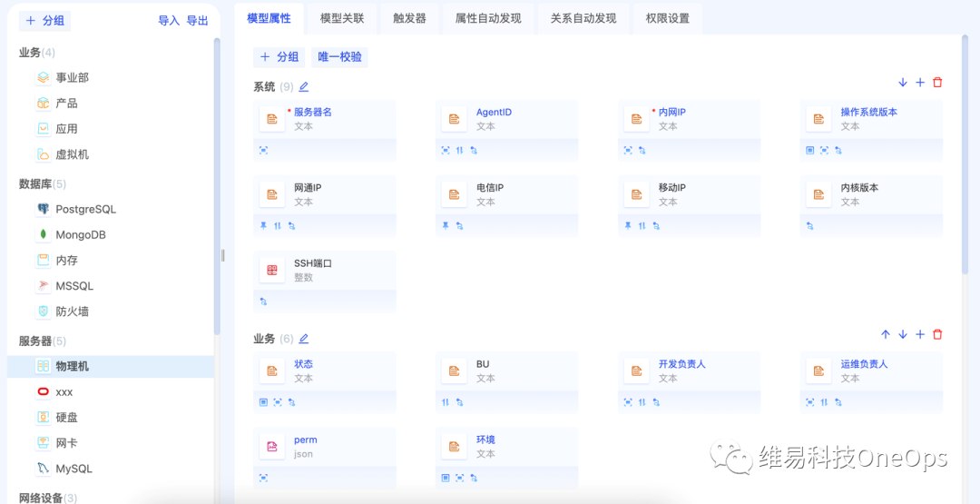Viewport: 980px width, 504px height.
Task: Click the MSSQL icon in sidebar
Action: click(x=44, y=286)
